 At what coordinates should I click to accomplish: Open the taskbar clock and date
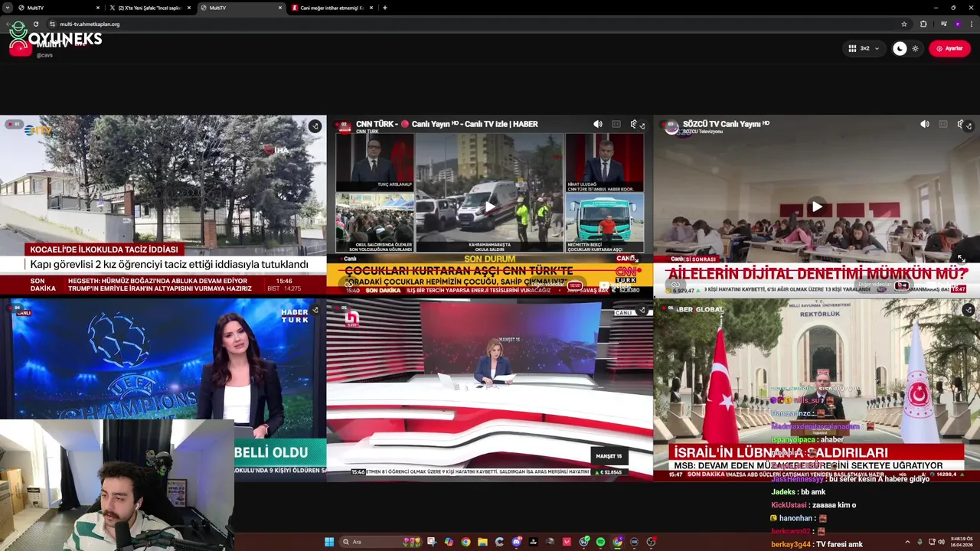point(962,542)
